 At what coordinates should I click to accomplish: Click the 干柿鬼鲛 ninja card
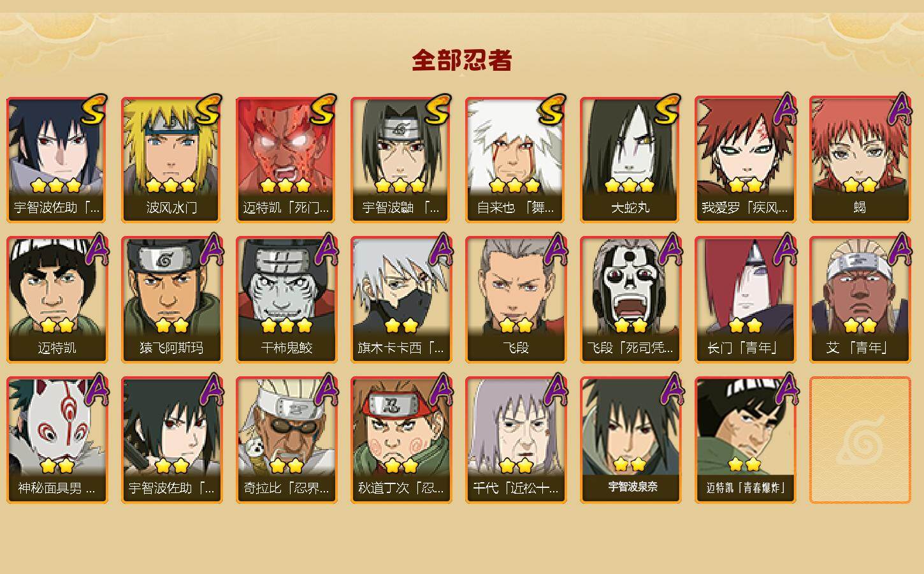286,300
